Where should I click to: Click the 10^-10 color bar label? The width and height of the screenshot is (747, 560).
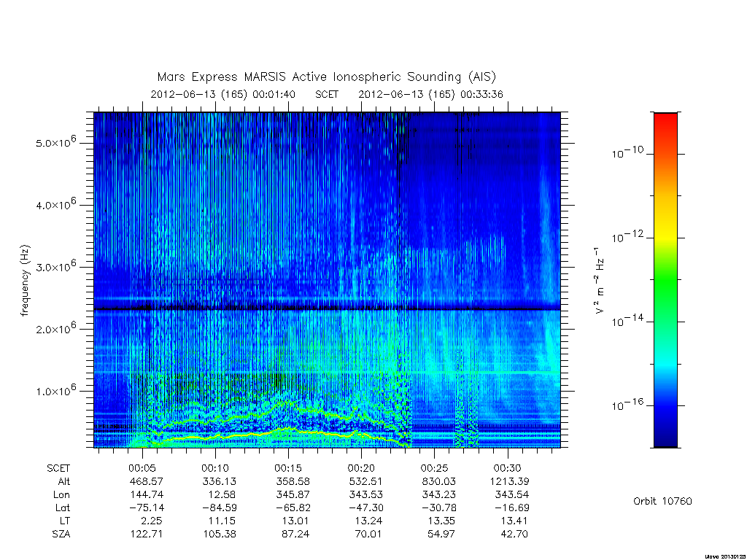(x=627, y=152)
